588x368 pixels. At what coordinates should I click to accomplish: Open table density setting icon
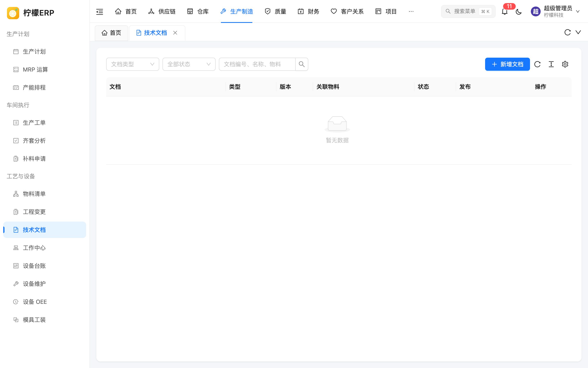[x=551, y=64]
